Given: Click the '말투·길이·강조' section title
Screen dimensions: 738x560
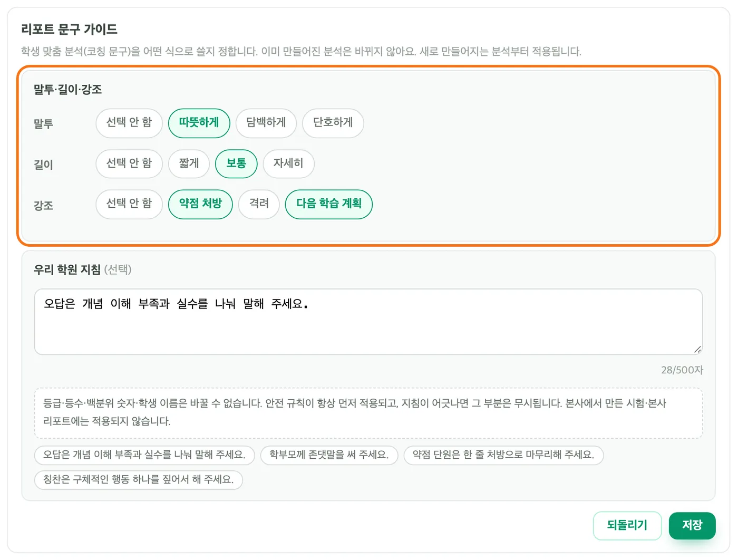Looking at the screenshot, I should coord(68,90).
